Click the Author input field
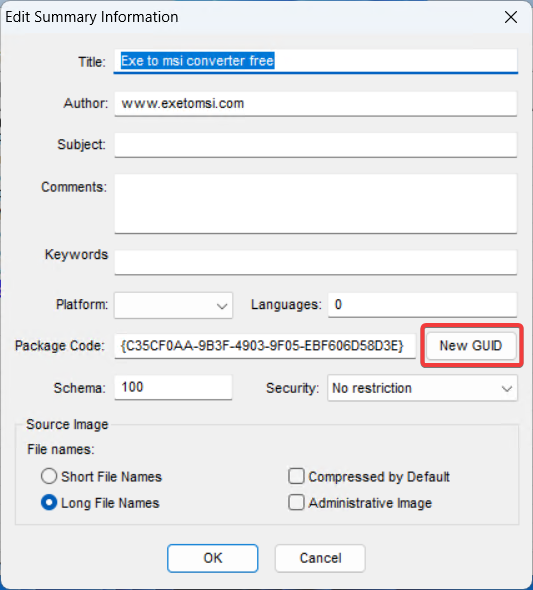This screenshot has width=533, height=590. coord(316,103)
